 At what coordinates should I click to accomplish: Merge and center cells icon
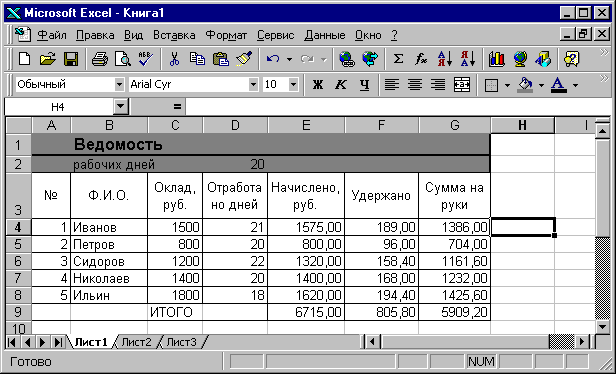pyautogui.click(x=462, y=84)
